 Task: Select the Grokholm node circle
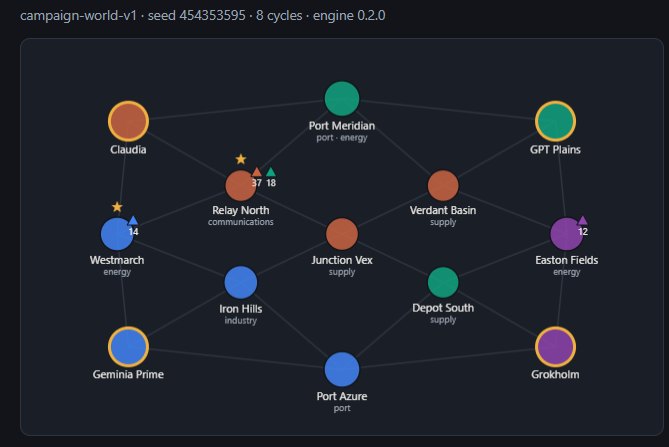[555, 347]
